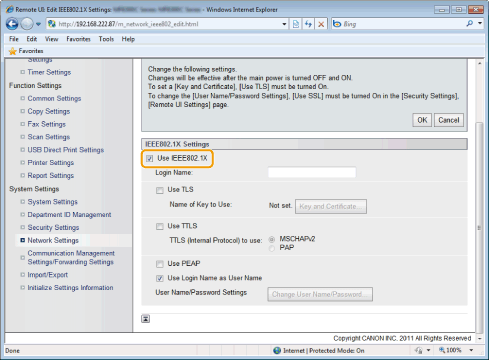Click the Favorites star button
489x360 pixels.
pyautogui.click(x=26, y=51)
